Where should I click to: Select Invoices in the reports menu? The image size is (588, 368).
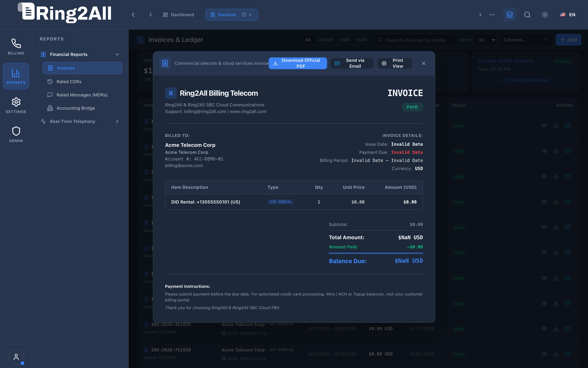tap(82, 68)
